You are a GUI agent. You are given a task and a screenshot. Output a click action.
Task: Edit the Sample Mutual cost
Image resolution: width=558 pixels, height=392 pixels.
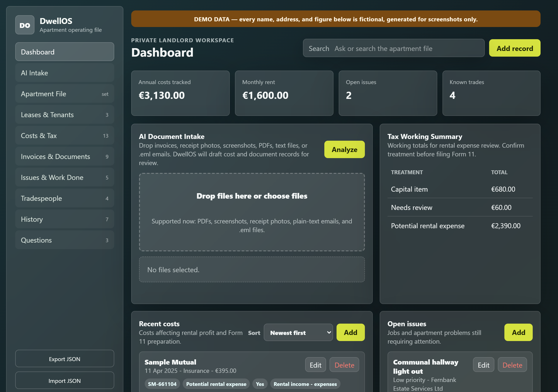click(x=315, y=365)
